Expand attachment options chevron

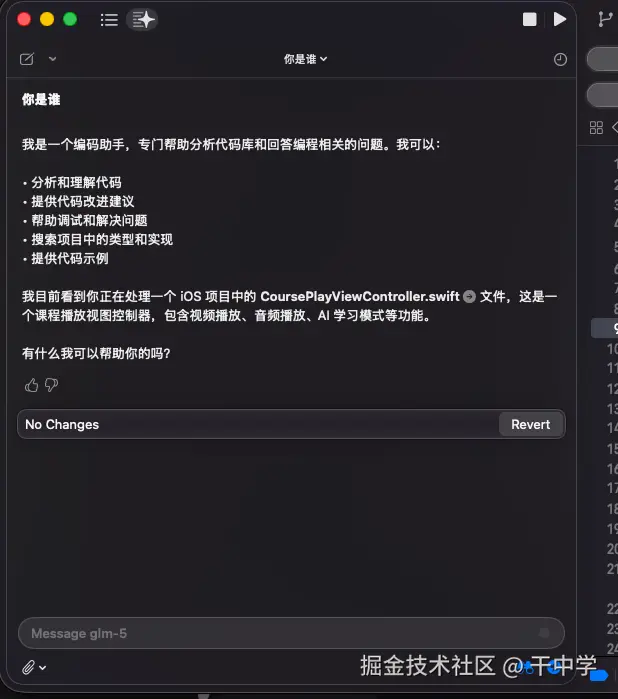pyautogui.click(x=42, y=668)
